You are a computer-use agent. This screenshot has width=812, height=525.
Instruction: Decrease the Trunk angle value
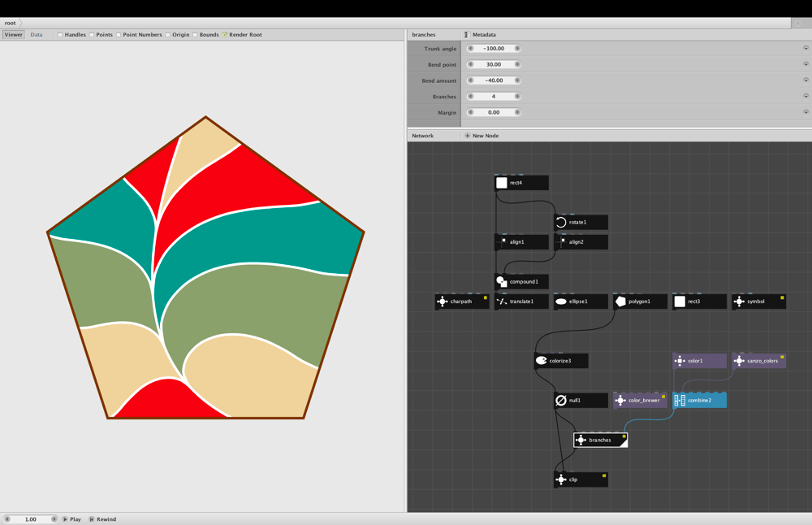pyautogui.click(x=471, y=48)
